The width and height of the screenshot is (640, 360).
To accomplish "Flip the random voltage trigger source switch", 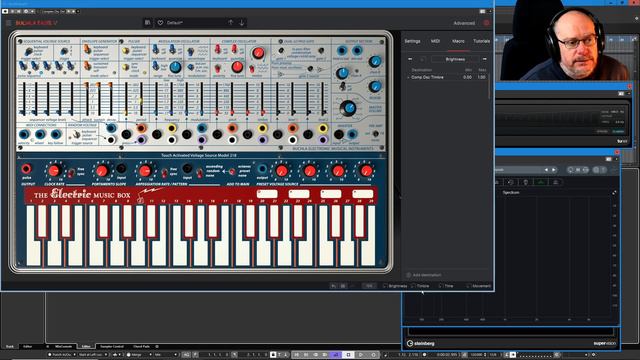I will (x=76, y=134).
